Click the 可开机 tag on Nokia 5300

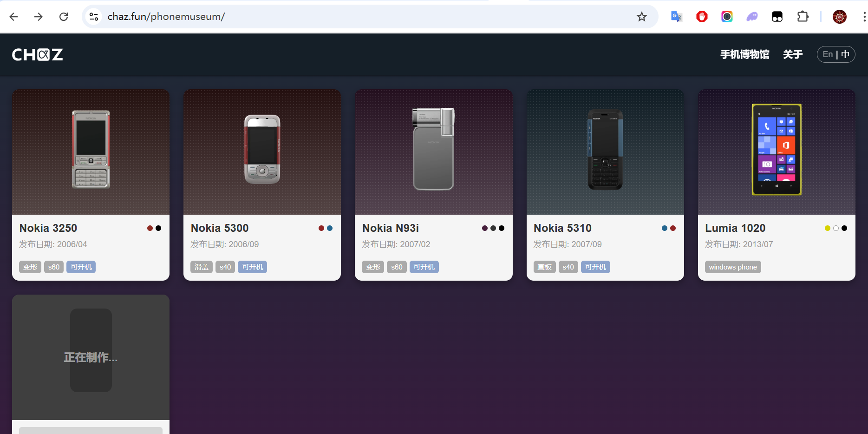tap(253, 267)
